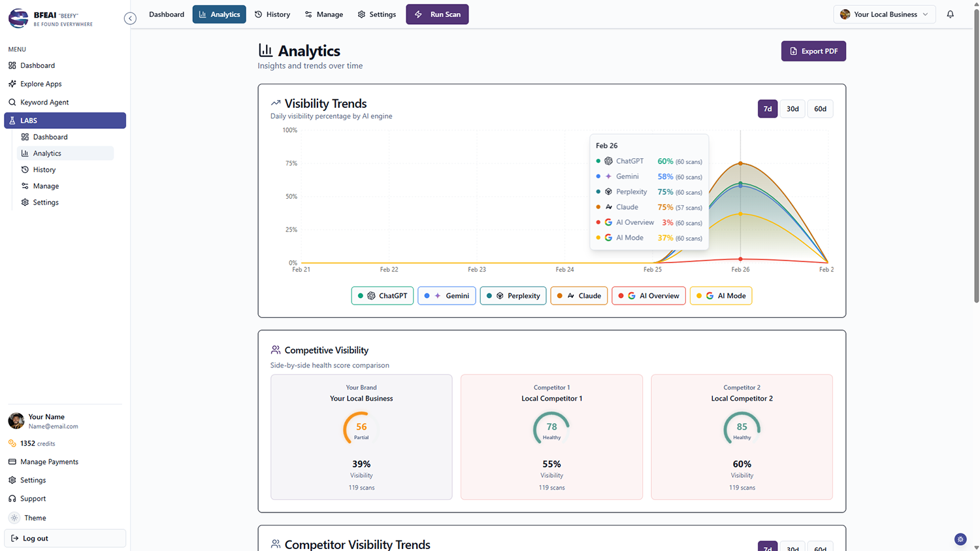Open Analytics under LABS in sidebar

pos(65,153)
